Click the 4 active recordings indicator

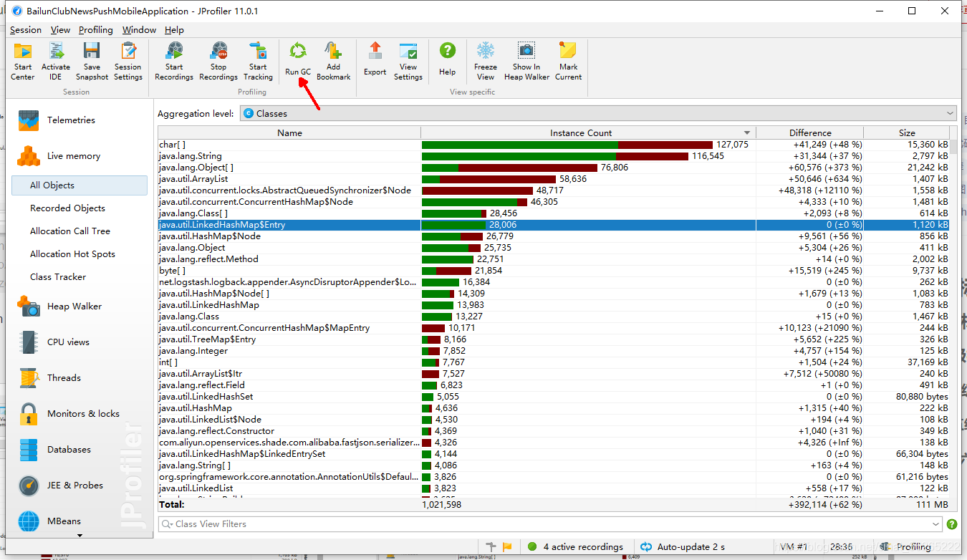[575, 547]
